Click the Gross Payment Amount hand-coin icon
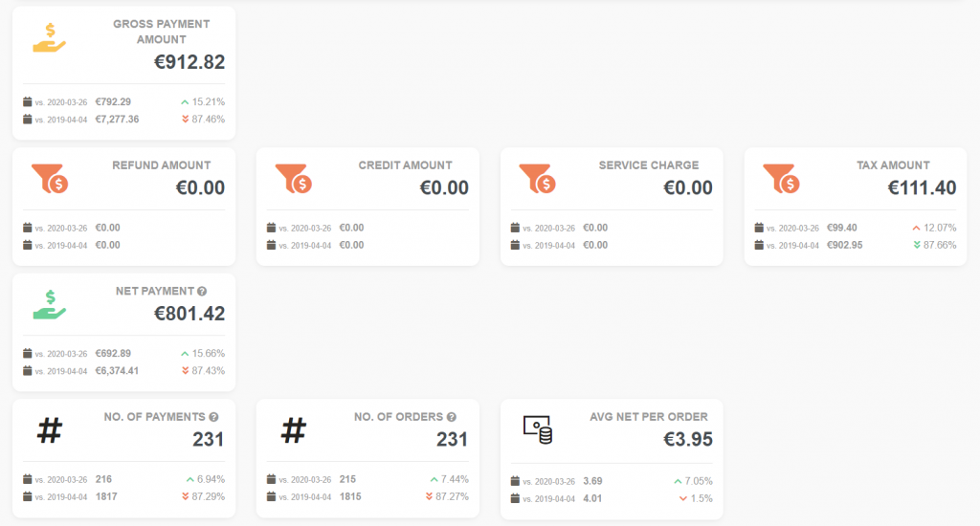Viewport: 980px width, 526px height. (x=50, y=38)
